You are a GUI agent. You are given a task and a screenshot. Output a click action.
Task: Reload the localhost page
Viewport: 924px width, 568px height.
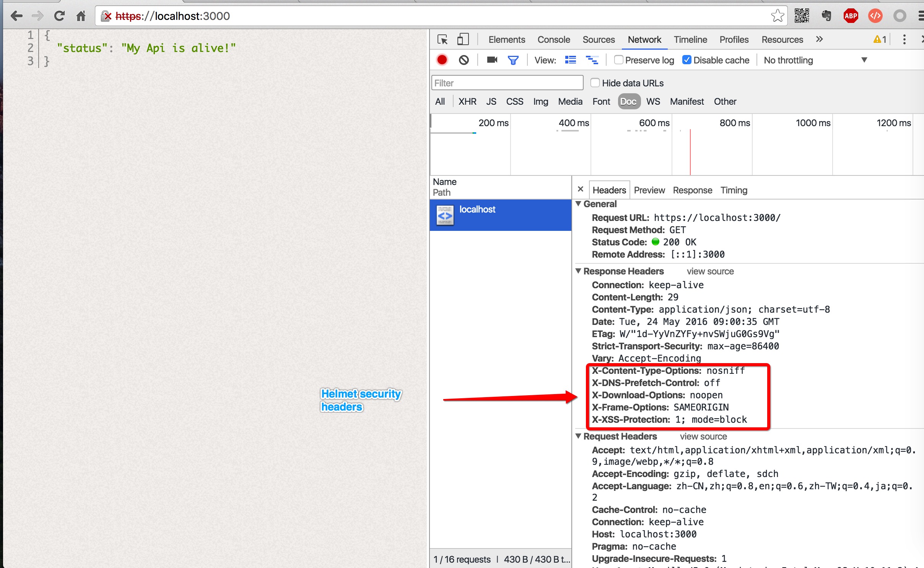(x=60, y=16)
